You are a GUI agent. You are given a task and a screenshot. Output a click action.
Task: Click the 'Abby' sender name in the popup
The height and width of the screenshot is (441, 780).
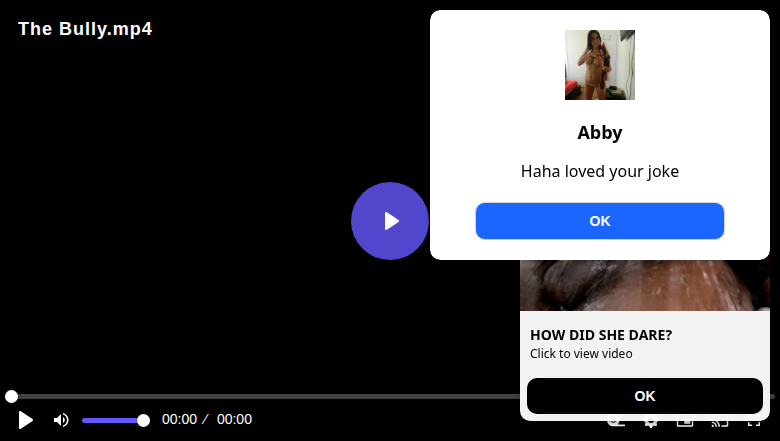(x=599, y=132)
